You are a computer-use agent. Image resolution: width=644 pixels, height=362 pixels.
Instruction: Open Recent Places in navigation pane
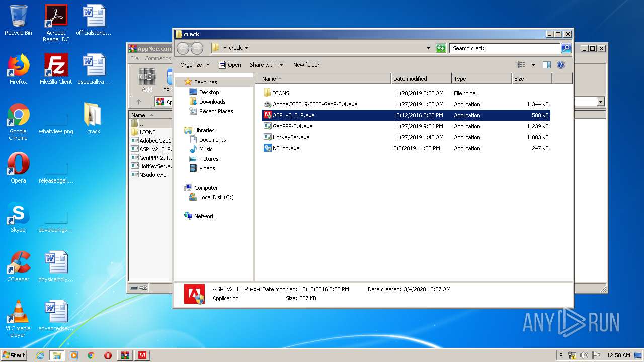point(216,111)
